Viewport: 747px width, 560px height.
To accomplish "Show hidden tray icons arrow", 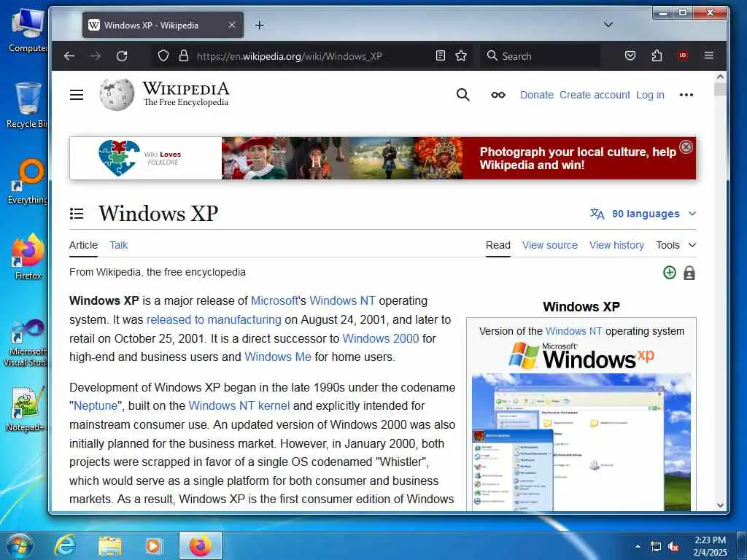I will [638, 546].
